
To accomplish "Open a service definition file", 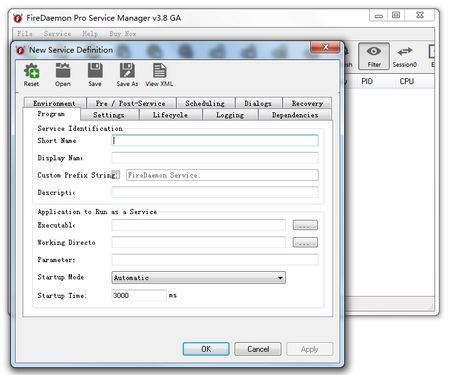I will [x=63, y=75].
